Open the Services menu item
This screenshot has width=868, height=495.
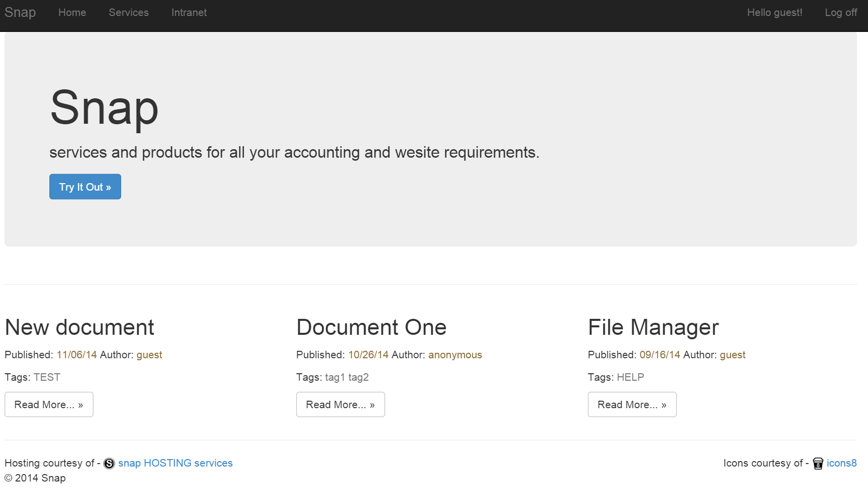[129, 12]
